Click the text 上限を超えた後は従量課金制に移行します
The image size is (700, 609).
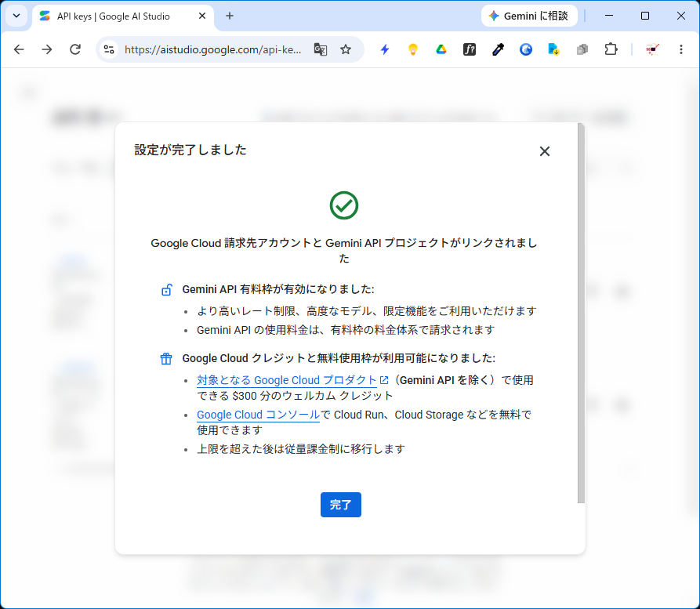(x=301, y=449)
